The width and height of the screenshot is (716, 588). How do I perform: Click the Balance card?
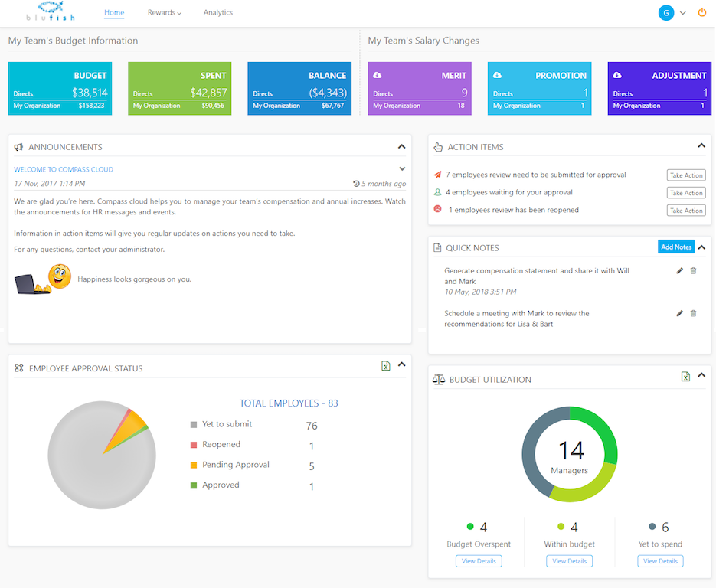point(299,89)
